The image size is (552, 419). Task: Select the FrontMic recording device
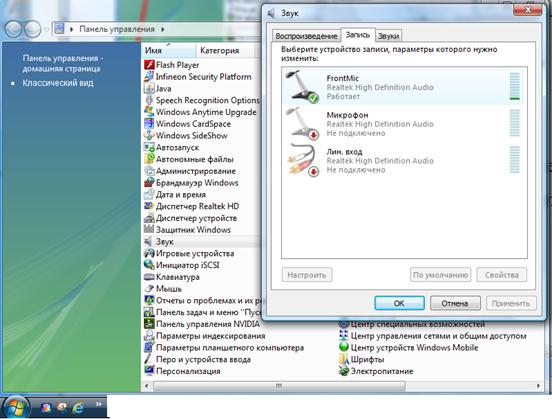[404, 87]
